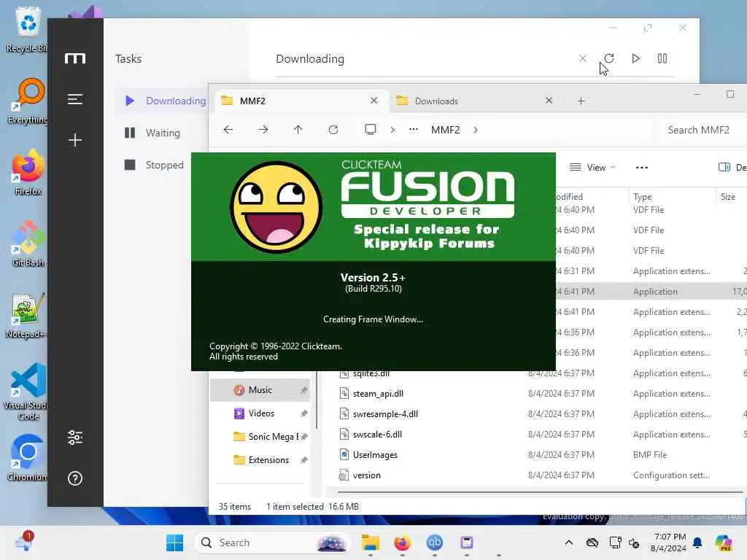Open the Git Bash desktop shortcut

(28, 244)
